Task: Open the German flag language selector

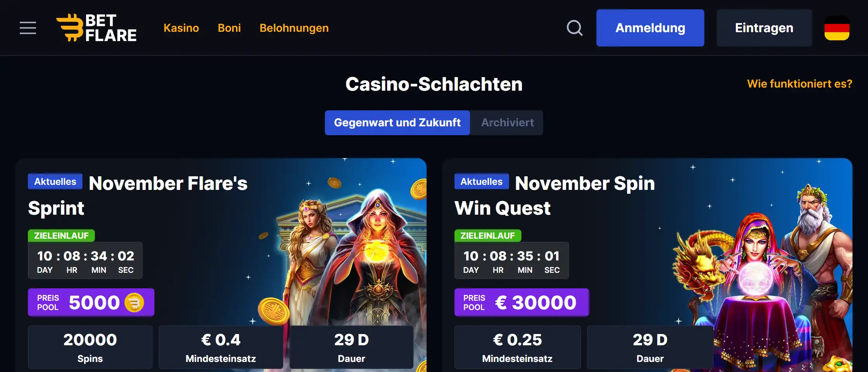Action: [837, 28]
